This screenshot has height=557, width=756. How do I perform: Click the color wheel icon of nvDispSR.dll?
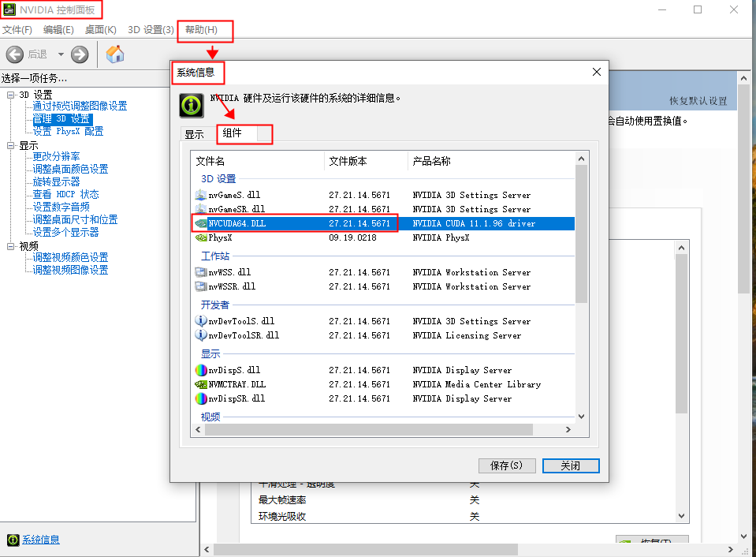click(200, 398)
